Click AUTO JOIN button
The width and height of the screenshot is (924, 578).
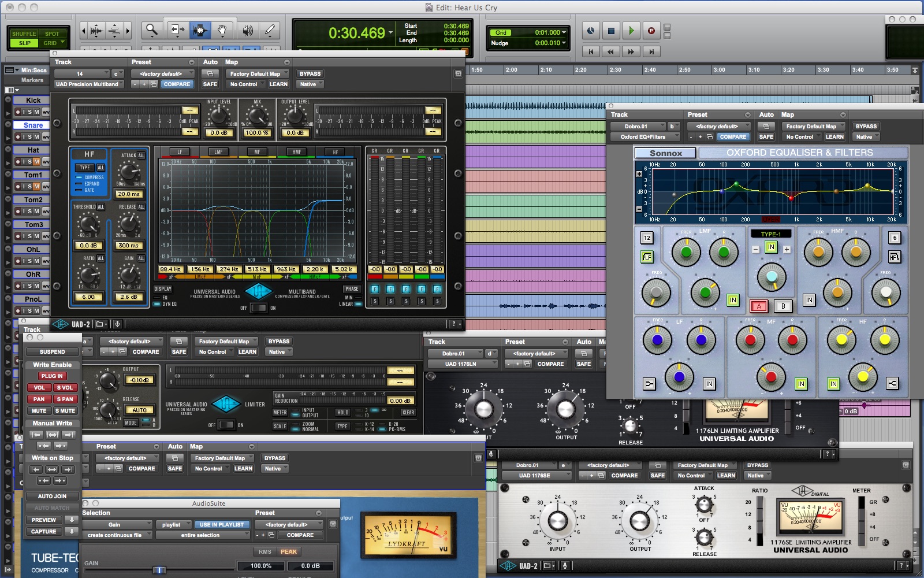point(52,496)
